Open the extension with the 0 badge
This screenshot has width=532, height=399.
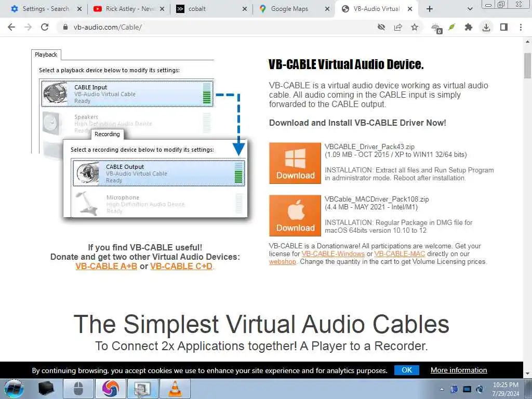[436, 28]
